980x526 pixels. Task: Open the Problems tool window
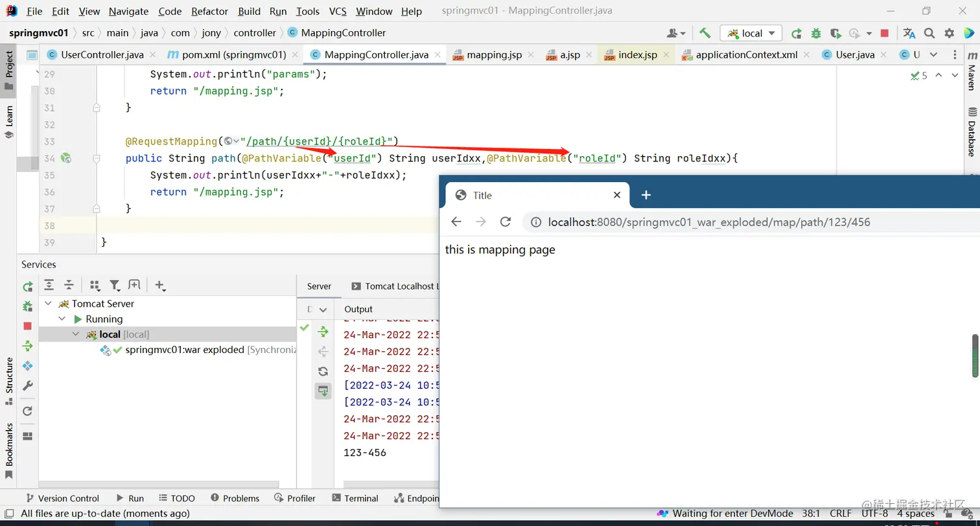click(x=235, y=498)
